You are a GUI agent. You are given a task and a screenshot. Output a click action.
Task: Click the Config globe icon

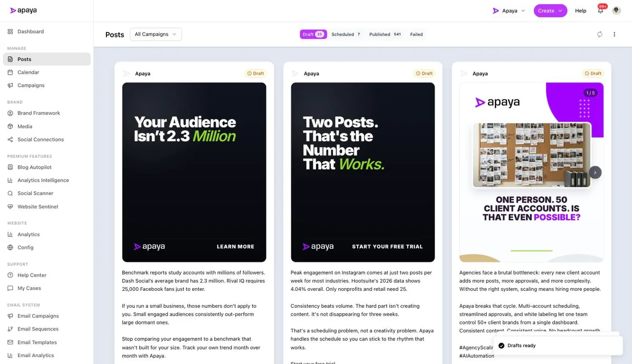click(10, 247)
